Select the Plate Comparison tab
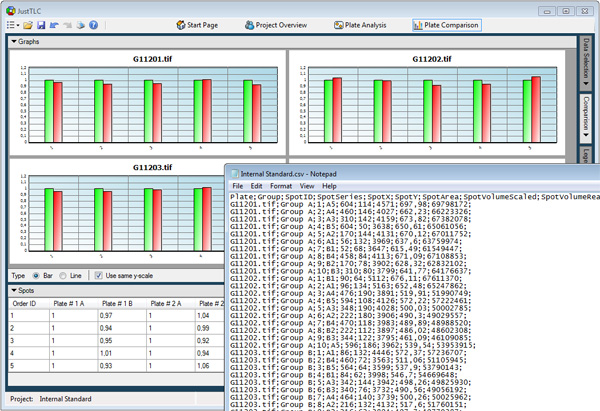The image size is (600, 411). tap(447, 25)
